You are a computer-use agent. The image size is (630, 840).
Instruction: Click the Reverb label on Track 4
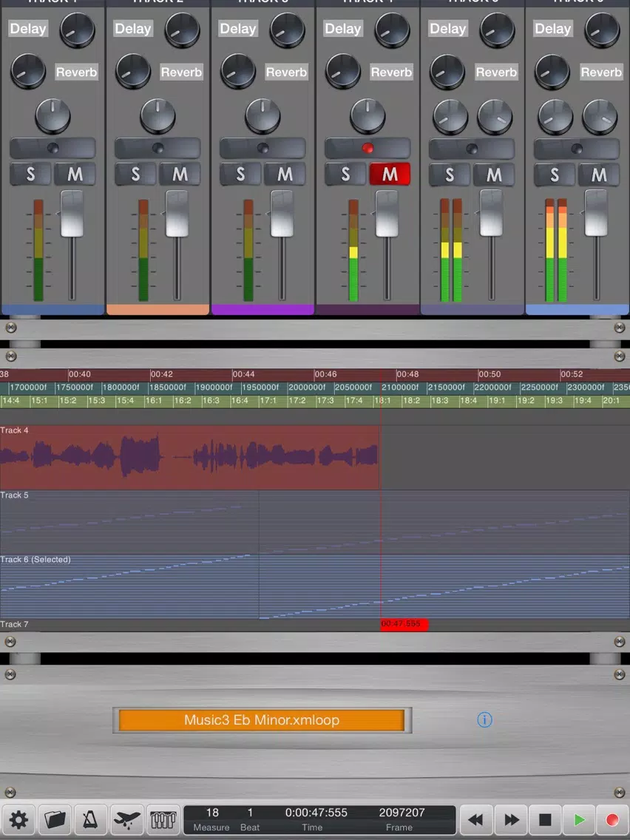click(392, 72)
